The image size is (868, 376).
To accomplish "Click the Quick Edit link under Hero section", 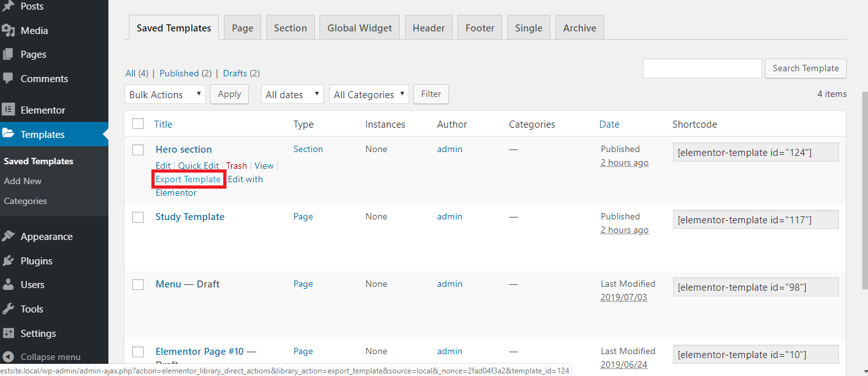I will tap(198, 166).
